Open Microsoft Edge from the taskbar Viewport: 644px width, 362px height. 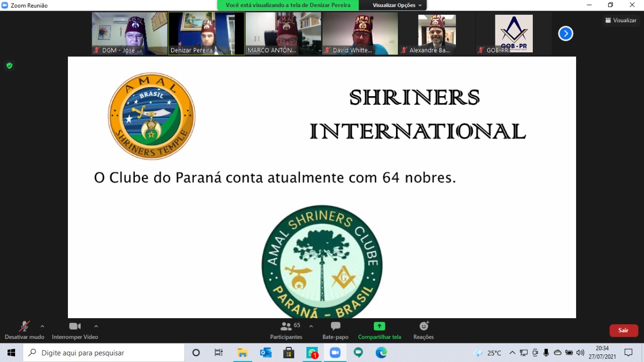(x=381, y=352)
